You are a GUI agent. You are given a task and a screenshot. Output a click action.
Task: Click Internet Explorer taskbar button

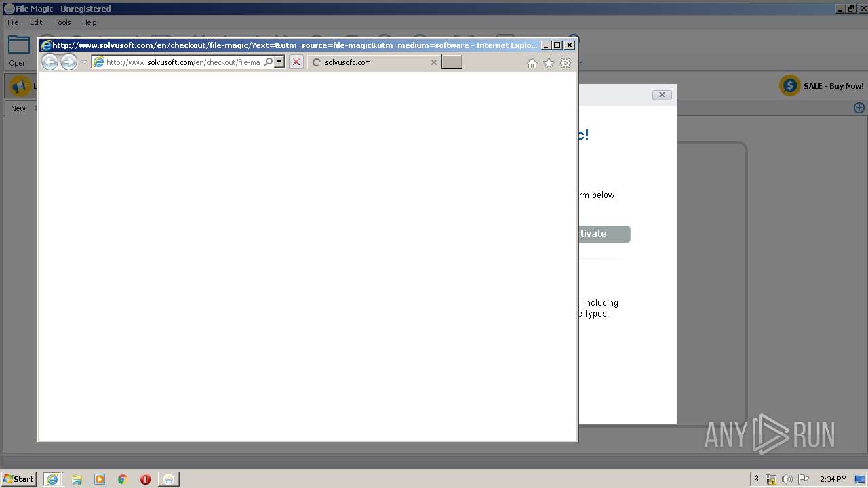[52, 479]
